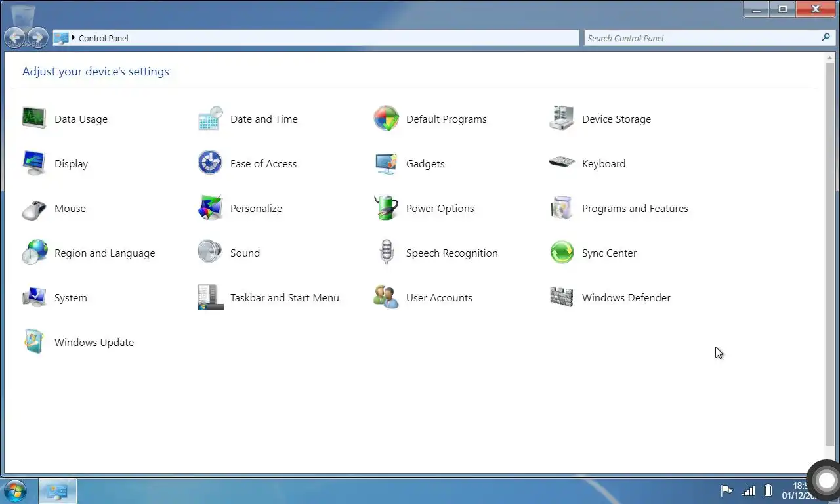840x504 pixels.
Task: Click the search magnifier icon
Action: tap(826, 37)
